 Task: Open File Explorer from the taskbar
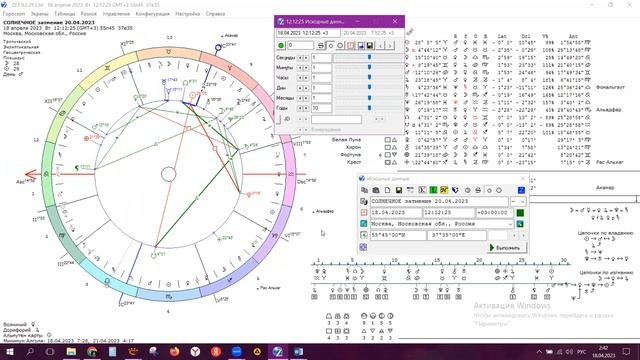pyautogui.click(x=71, y=351)
